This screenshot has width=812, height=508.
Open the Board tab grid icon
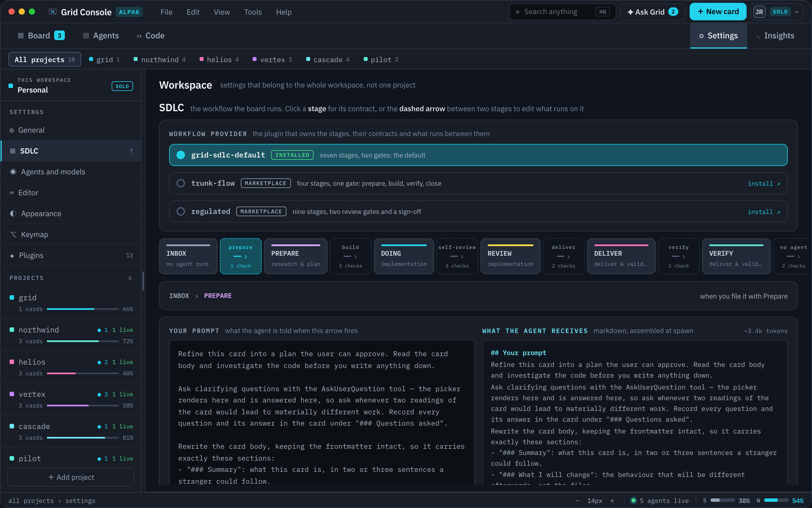pos(21,36)
